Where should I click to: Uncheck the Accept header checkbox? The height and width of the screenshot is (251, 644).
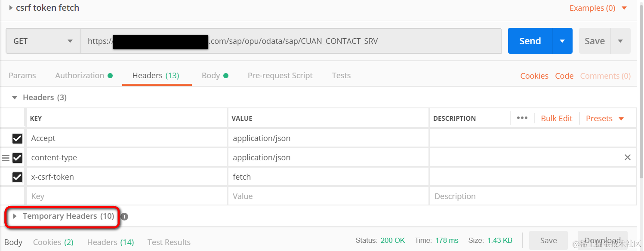pos(17,138)
